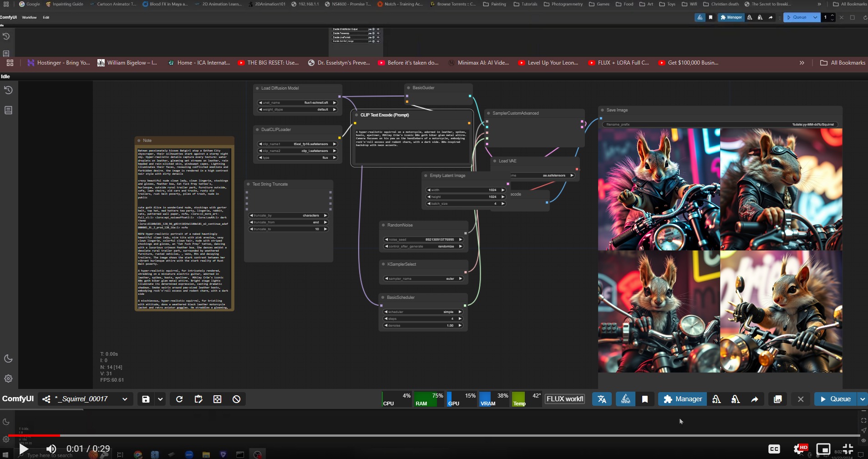This screenshot has width=868, height=459.
Task: Click the top-left generated squirrel image
Action: [x=659, y=189]
